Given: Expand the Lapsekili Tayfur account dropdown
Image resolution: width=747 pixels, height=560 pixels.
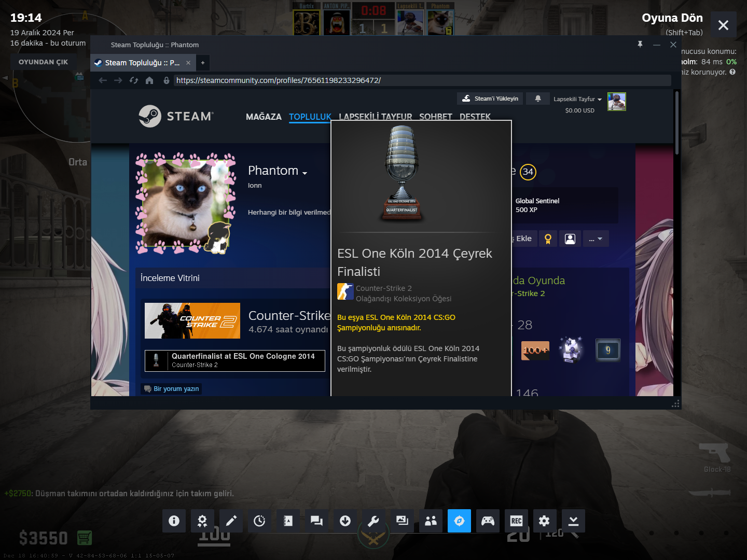Looking at the screenshot, I should click(577, 99).
